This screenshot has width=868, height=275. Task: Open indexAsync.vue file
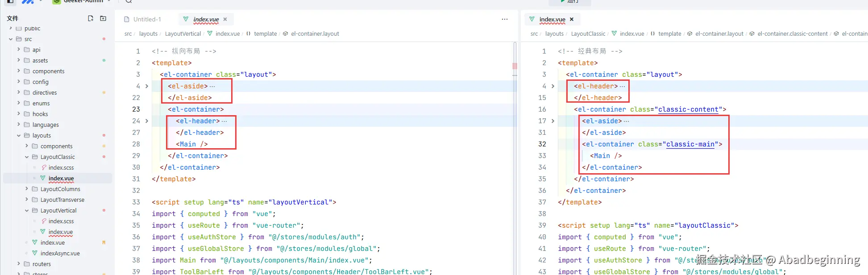pos(60,253)
